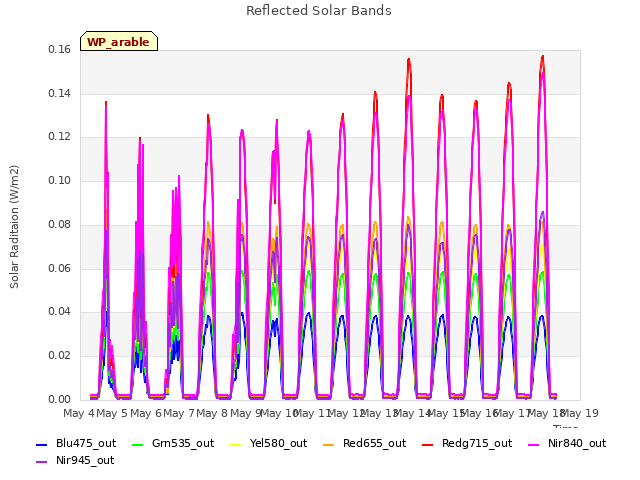
Task: Click the 0.16 y-axis tick label
Action: pyautogui.click(x=60, y=50)
